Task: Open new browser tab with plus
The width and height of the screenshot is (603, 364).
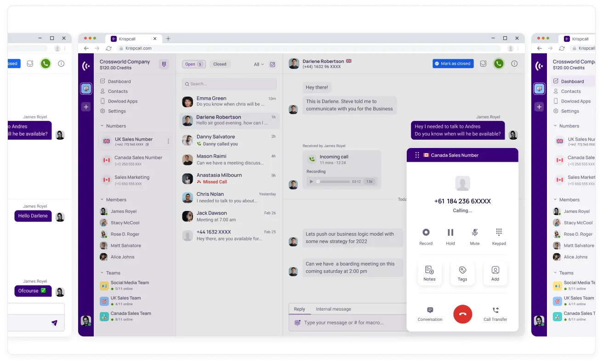Action: coord(168,39)
